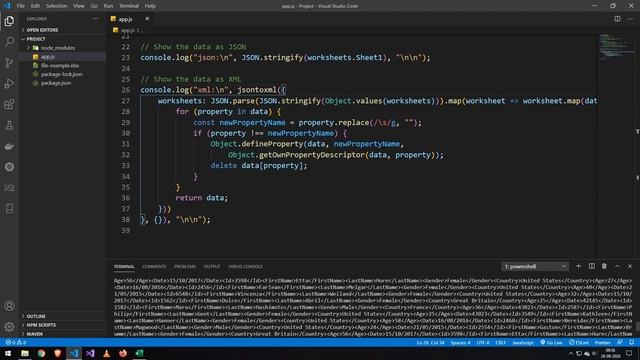Open VLC cone icon on taskbar

pyautogui.click(x=107, y=353)
